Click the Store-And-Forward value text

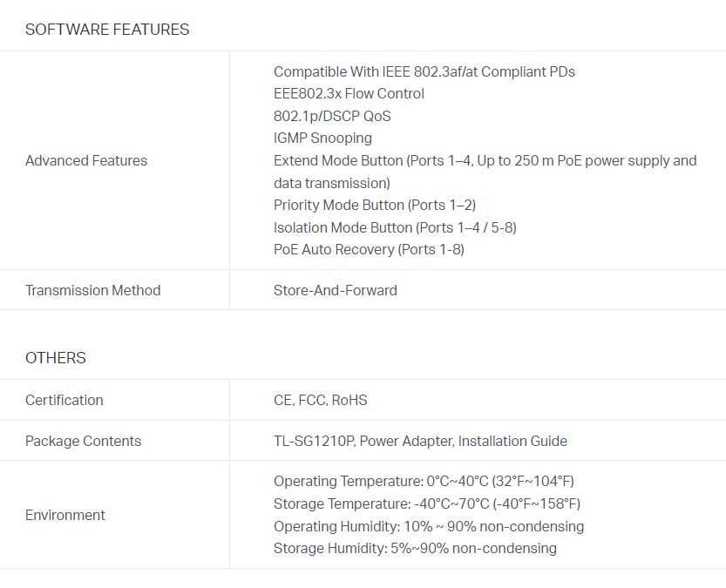click(336, 290)
